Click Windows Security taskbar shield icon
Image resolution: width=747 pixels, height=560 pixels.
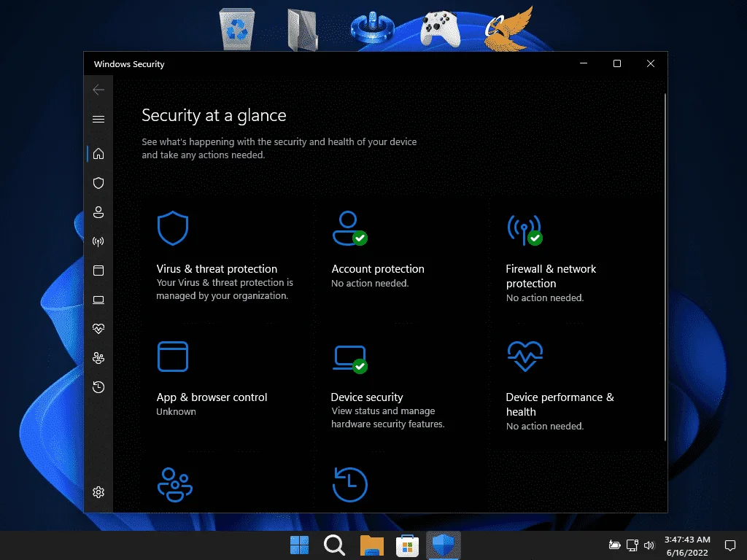point(443,545)
